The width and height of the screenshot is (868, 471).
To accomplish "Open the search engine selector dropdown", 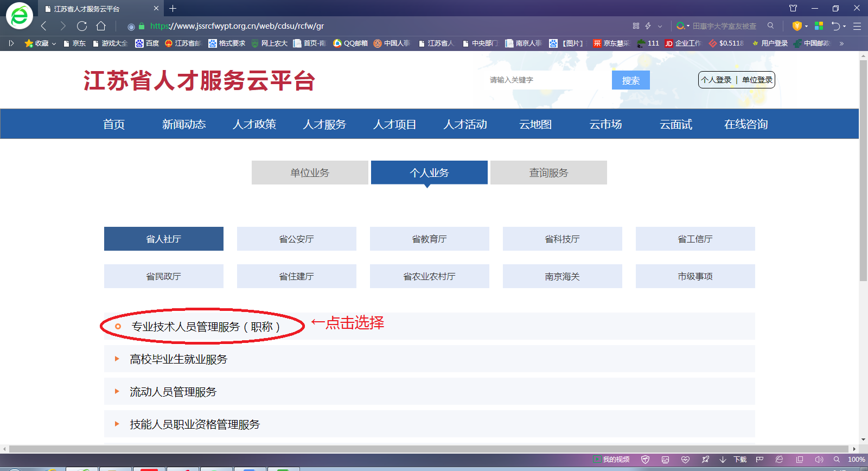I will [682, 26].
